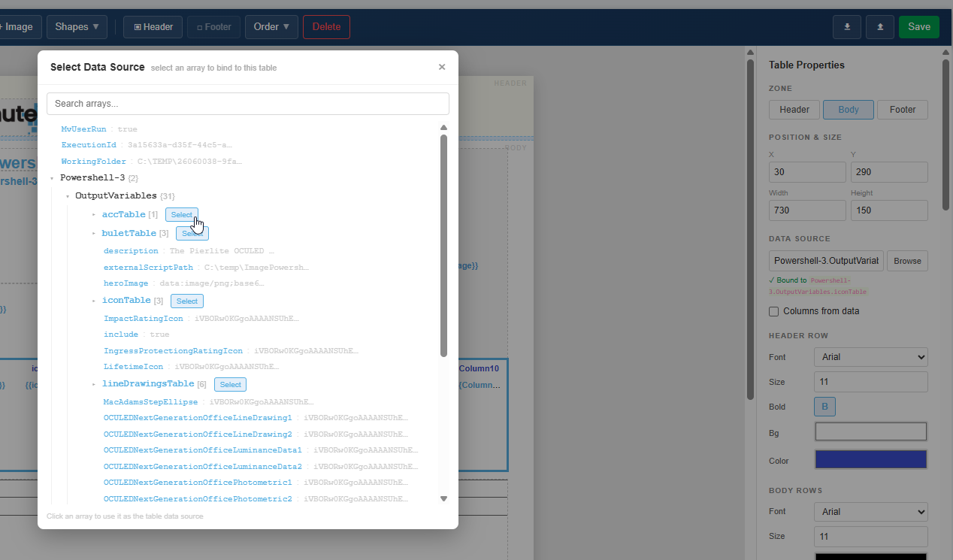Click the canvas scrollbar up arrow
Viewport: 953px width, 560px height.
point(750,52)
